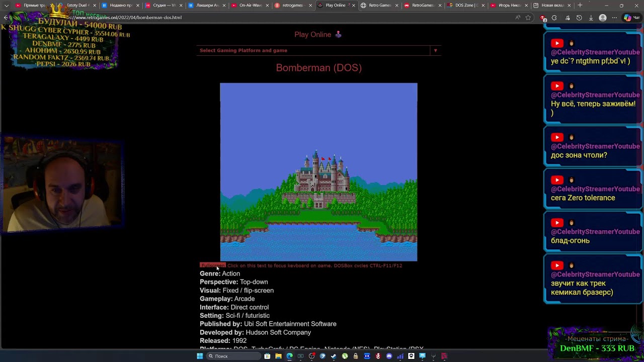Open the Edge three-dots settings menu
This screenshot has width=644, height=362.
pyautogui.click(x=614, y=18)
